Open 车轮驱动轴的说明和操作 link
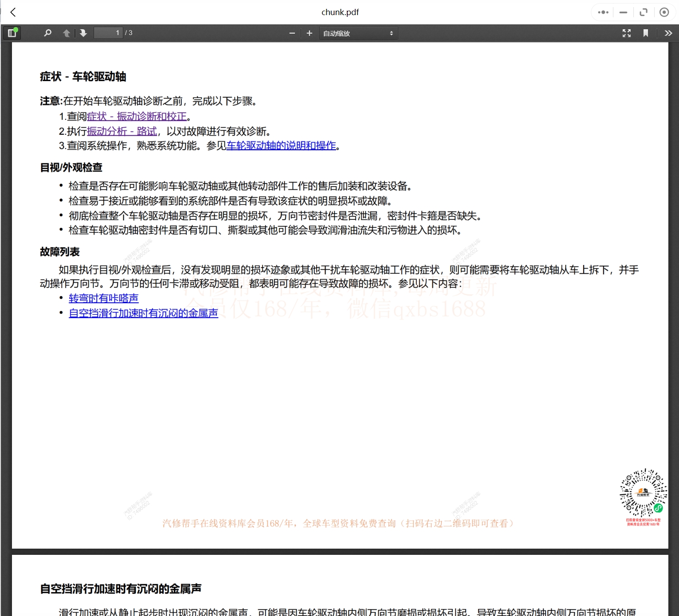This screenshot has height=616, width=679. coord(281,145)
